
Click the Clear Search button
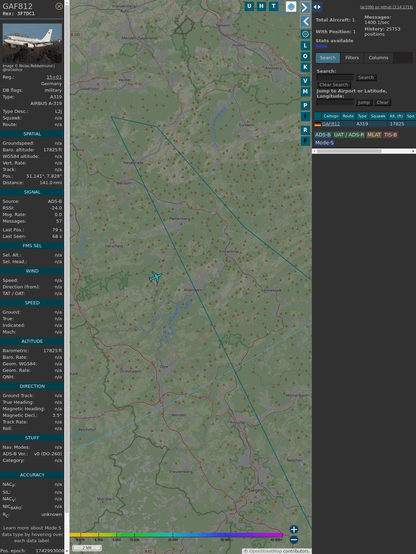[x=334, y=85]
